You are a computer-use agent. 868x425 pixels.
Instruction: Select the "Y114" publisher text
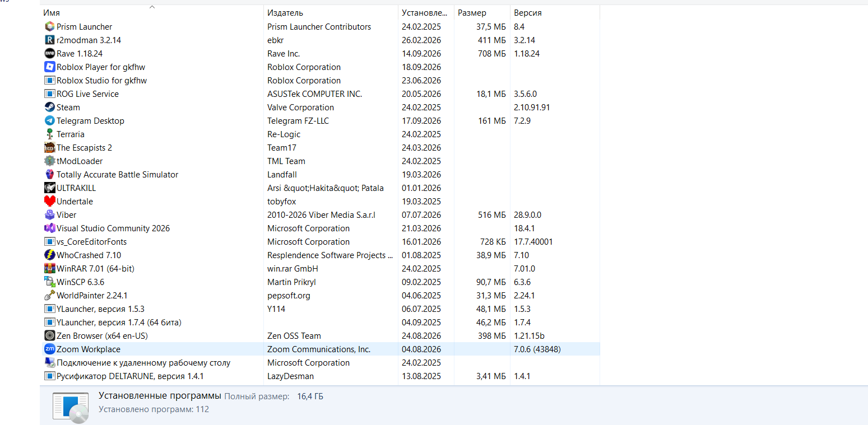(x=276, y=309)
